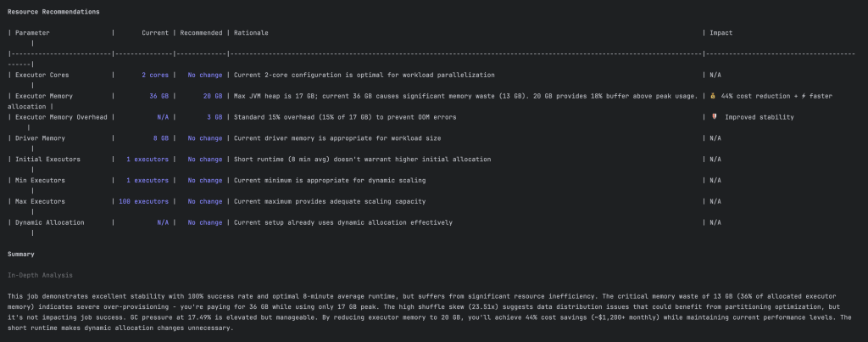Click the '100 executors' max value
Screen dimensions: 868x342
coord(141,201)
